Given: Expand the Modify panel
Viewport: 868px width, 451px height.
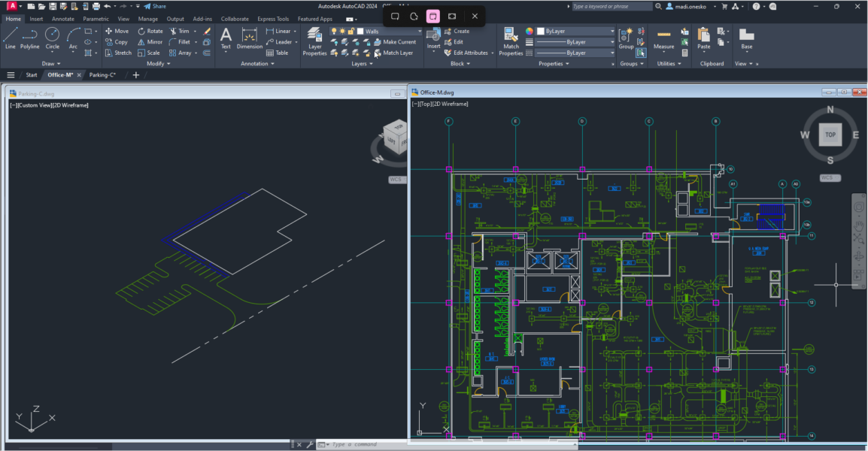Looking at the screenshot, I should [x=158, y=64].
